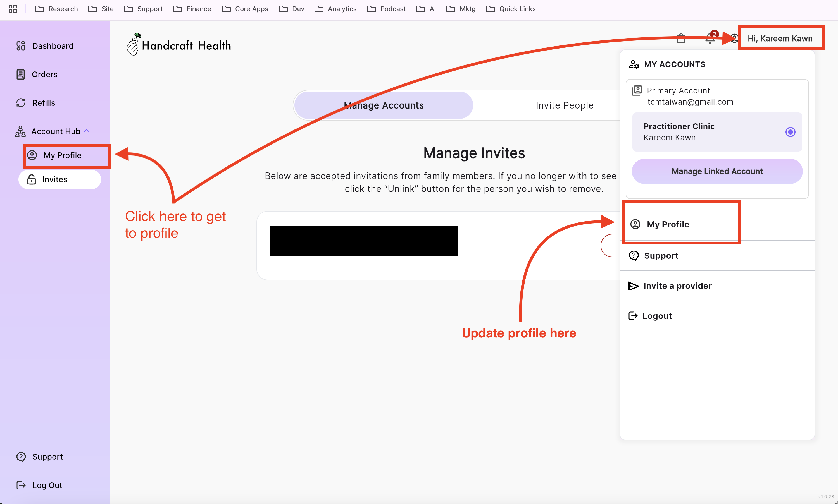
Task: Open the shopping bag icon
Action: coord(681,39)
